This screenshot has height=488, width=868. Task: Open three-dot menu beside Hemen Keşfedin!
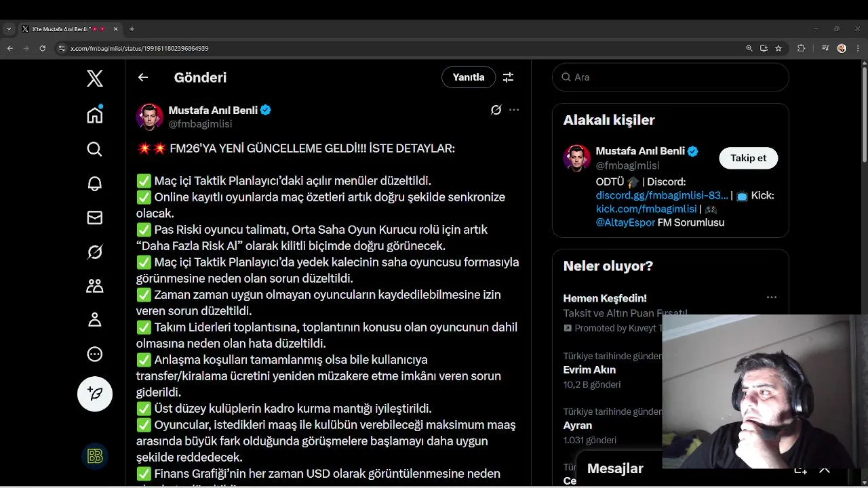point(771,298)
